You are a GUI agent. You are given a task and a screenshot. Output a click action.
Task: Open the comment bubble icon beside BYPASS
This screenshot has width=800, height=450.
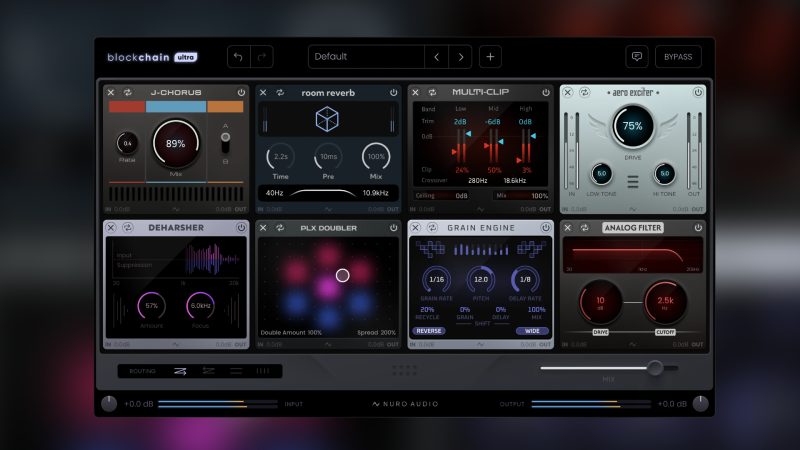pyautogui.click(x=637, y=57)
